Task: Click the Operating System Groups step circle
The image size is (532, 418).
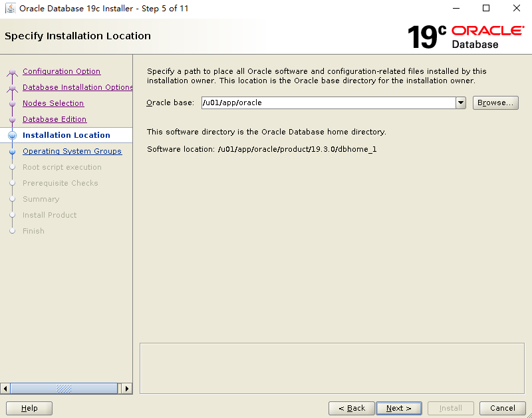Action: click(x=13, y=151)
